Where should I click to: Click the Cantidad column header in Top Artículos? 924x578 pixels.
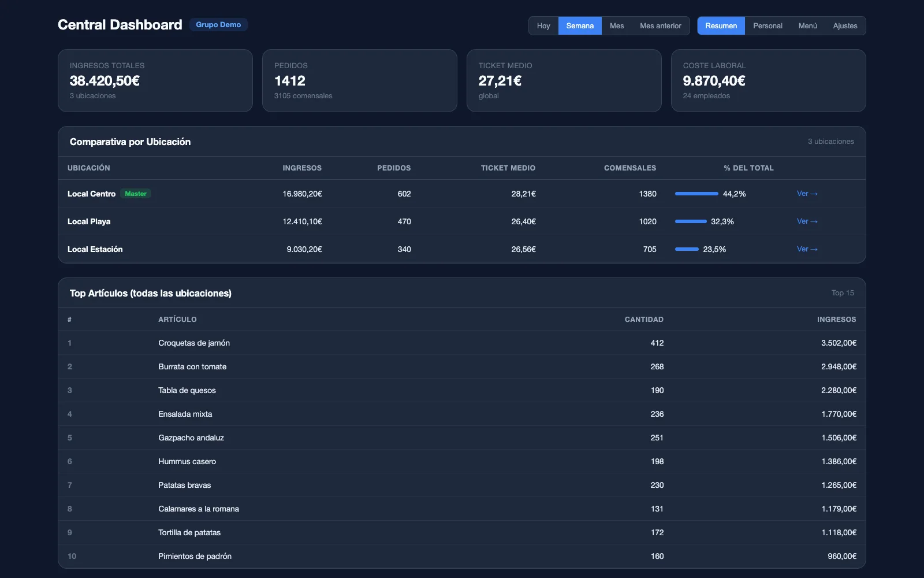pos(644,320)
